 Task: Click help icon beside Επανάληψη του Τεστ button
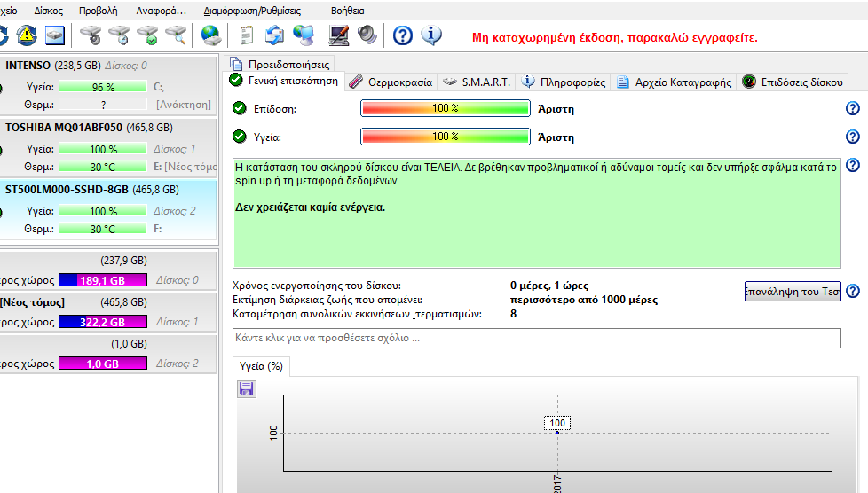tap(853, 292)
